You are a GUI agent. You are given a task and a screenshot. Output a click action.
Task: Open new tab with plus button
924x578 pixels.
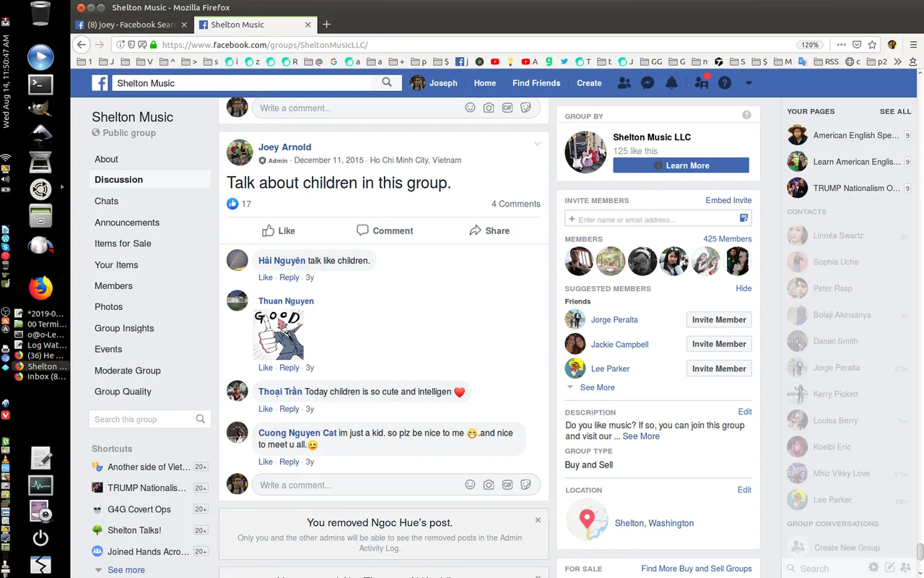(x=326, y=25)
